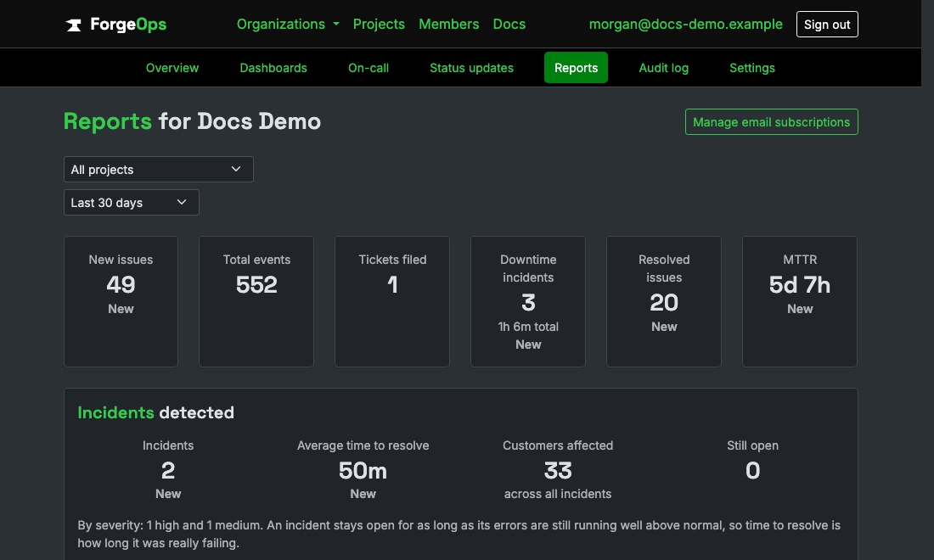
Task: Click the Incidents count 2 value
Action: pyautogui.click(x=168, y=471)
